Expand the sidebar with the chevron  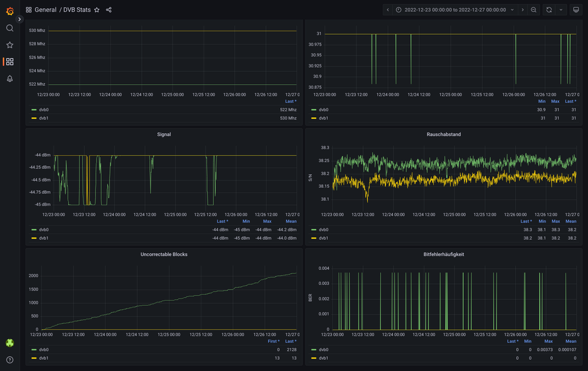click(19, 19)
